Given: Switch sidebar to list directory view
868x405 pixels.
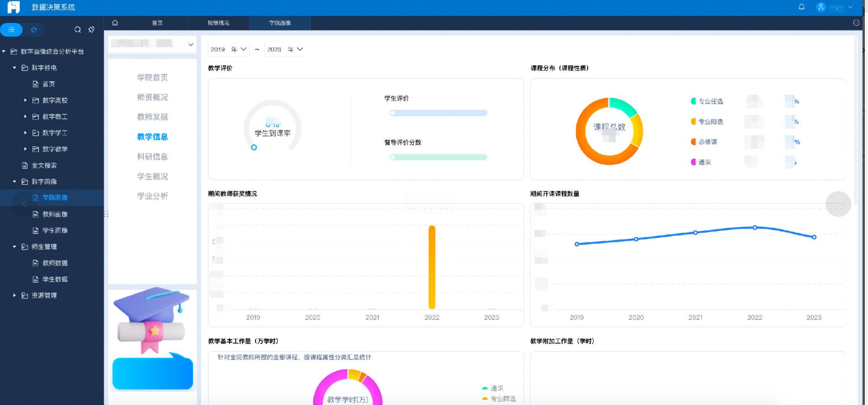Looking at the screenshot, I should tap(11, 30).
